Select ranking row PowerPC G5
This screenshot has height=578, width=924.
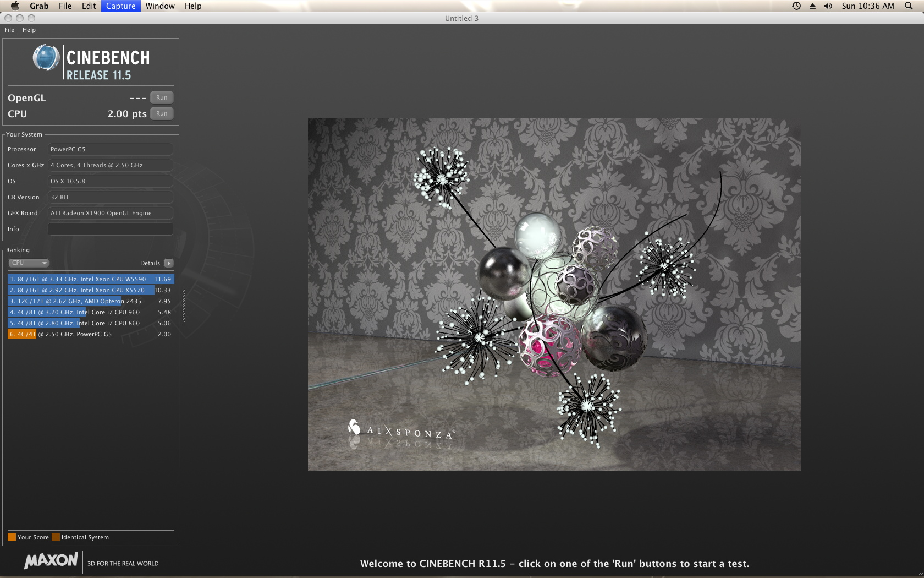91,334
